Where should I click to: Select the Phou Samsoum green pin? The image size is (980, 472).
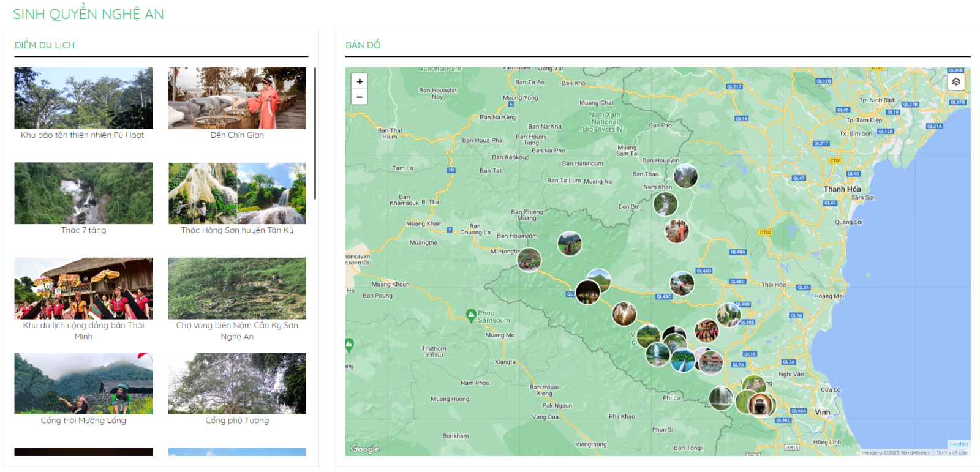pyautogui.click(x=470, y=316)
